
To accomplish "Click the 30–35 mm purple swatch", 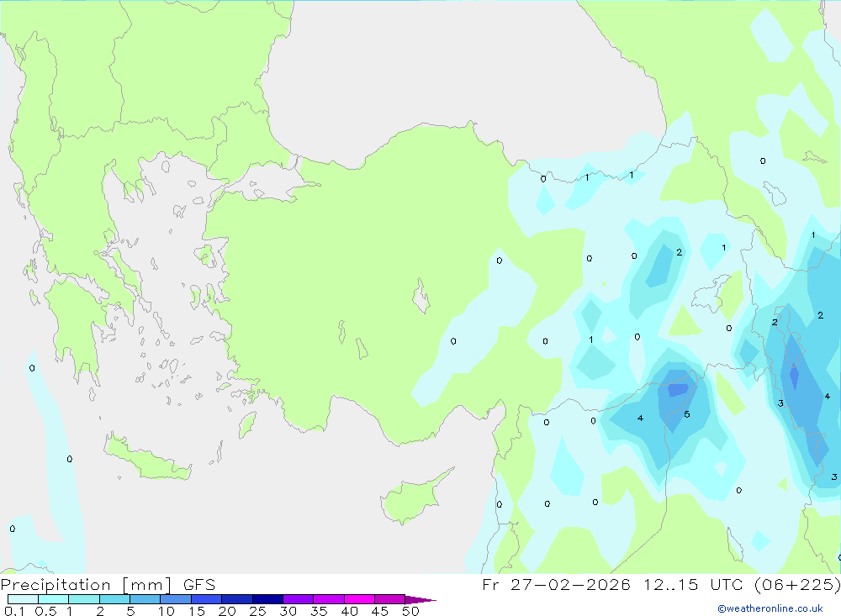I will [299, 599].
